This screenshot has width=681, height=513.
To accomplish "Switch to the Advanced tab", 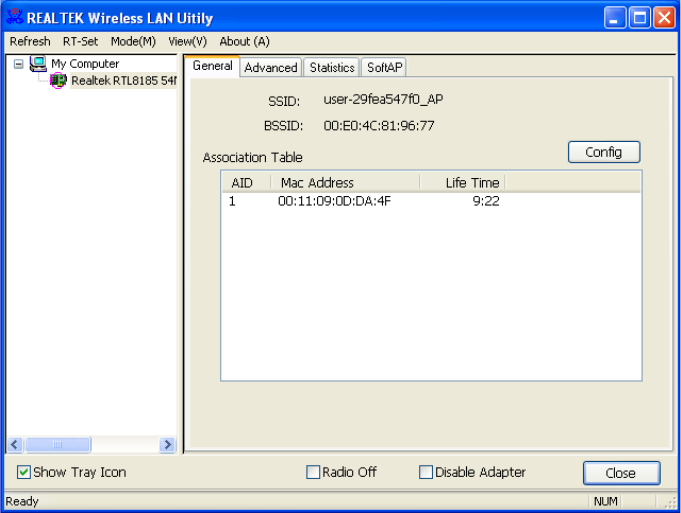I will click(x=271, y=68).
